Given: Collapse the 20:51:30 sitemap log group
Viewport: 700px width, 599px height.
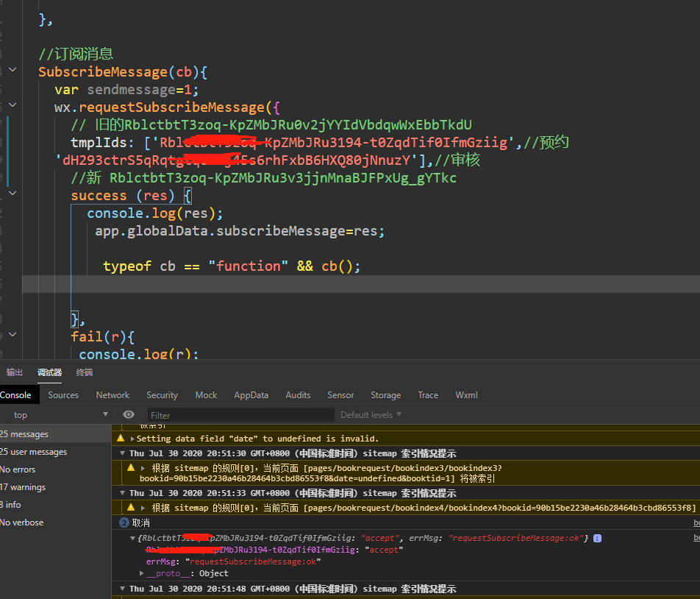Looking at the screenshot, I should 122,453.
